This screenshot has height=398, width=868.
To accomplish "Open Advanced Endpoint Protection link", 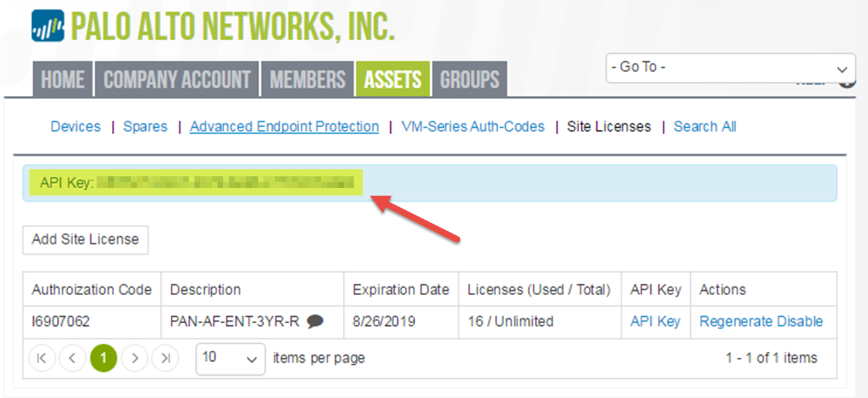I will [284, 126].
